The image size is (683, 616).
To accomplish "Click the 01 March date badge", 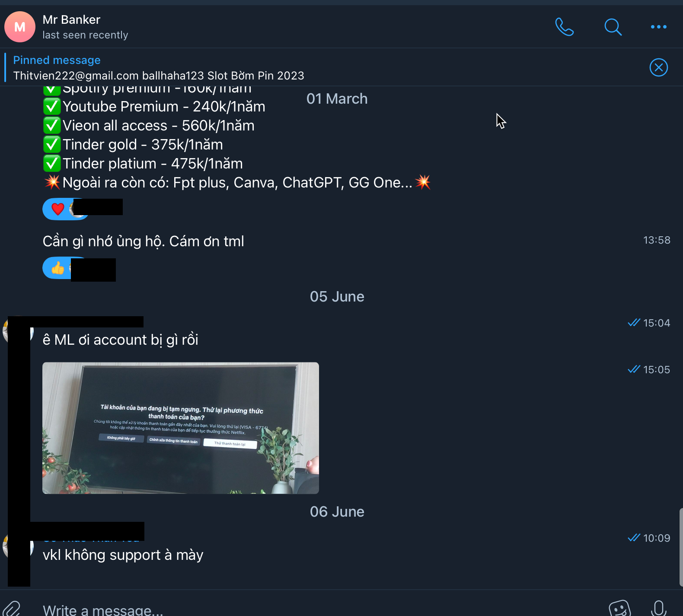I will tap(337, 99).
